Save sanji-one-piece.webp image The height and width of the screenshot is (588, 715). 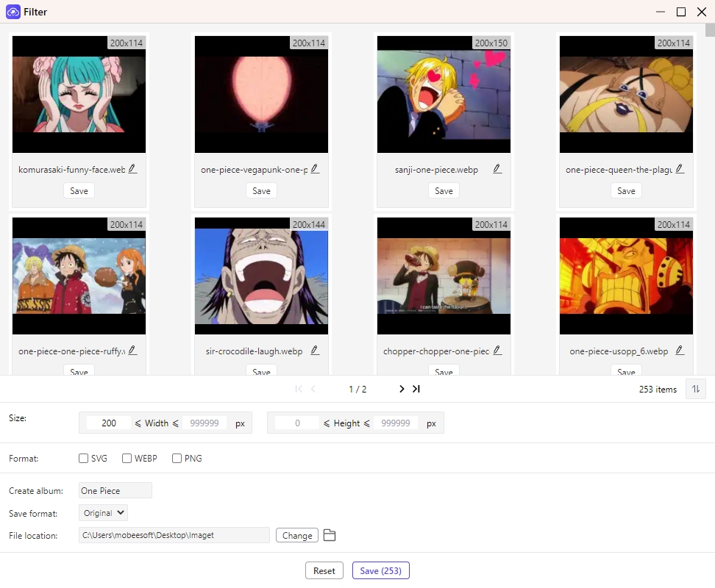(444, 191)
